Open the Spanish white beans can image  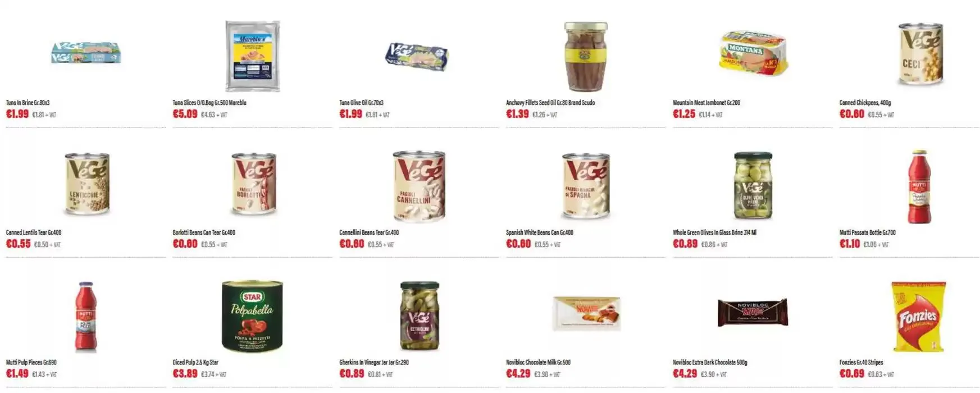coord(586,185)
